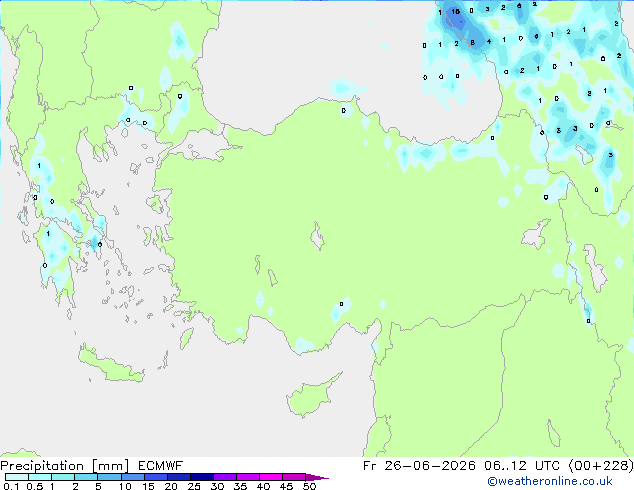Select the '(00+228)' forecast offset text
This screenshot has width=634, height=490.
(x=601, y=466)
